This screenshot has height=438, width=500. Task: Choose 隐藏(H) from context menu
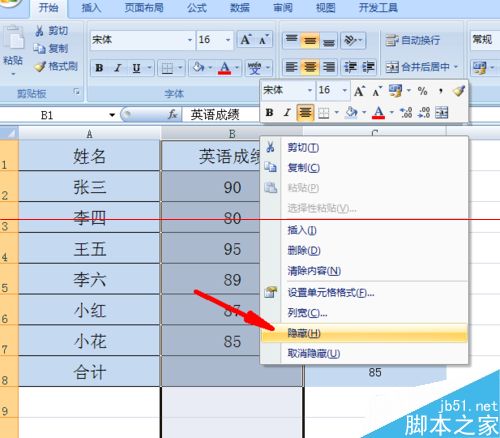click(x=364, y=333)
